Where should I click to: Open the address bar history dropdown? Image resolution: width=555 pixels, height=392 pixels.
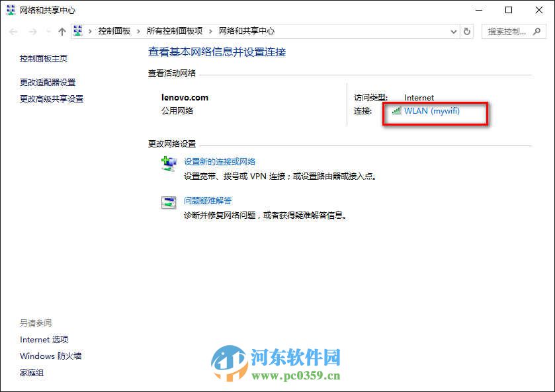tap(453, 30)
